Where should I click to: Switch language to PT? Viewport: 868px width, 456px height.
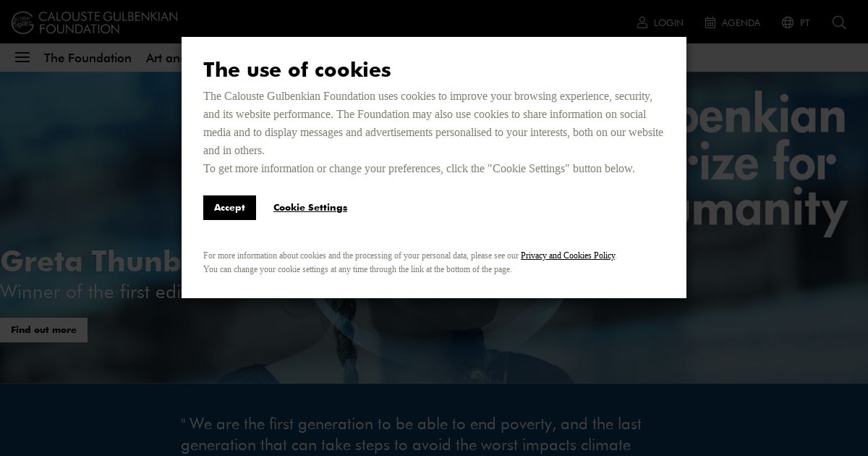[805, 23]
